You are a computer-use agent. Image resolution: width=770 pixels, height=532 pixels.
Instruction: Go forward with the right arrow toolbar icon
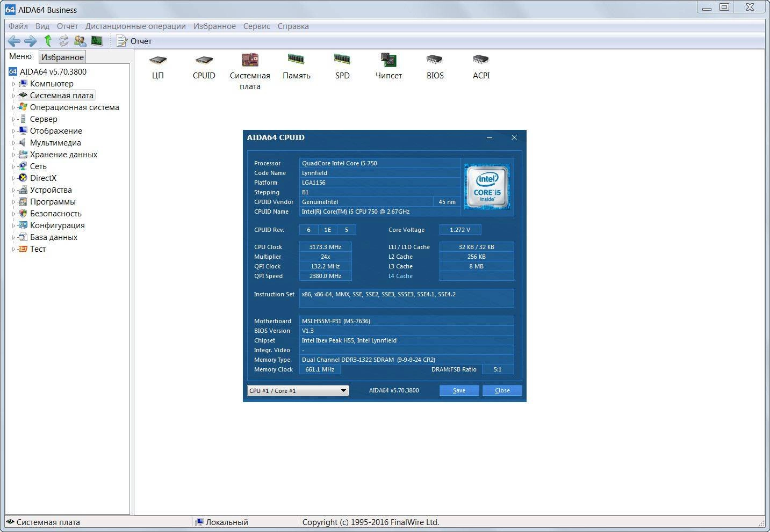(31, 41)
